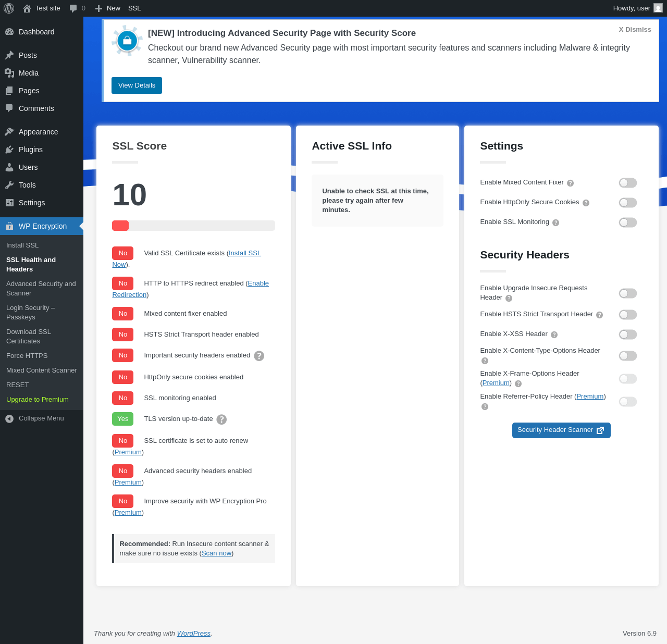Click the New plus icon in admin bar
Image resolution: width=667 pixels, height=644 pixels.
[x=98, y=8]
